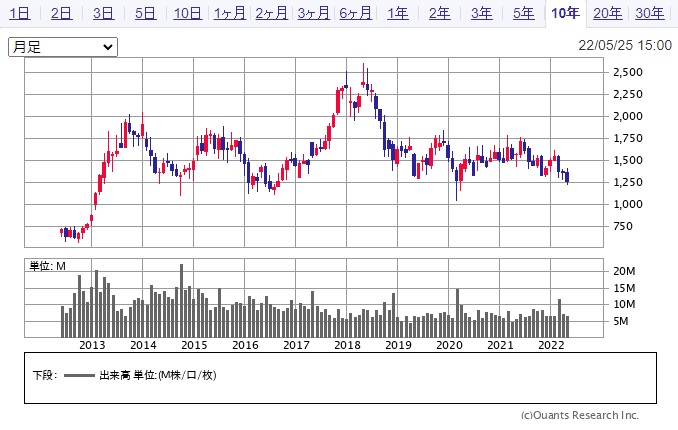The width and height of the screenshot is (678, 430).
Task: Select the 2ヶ月 range link
Action: tap(272, 13)
